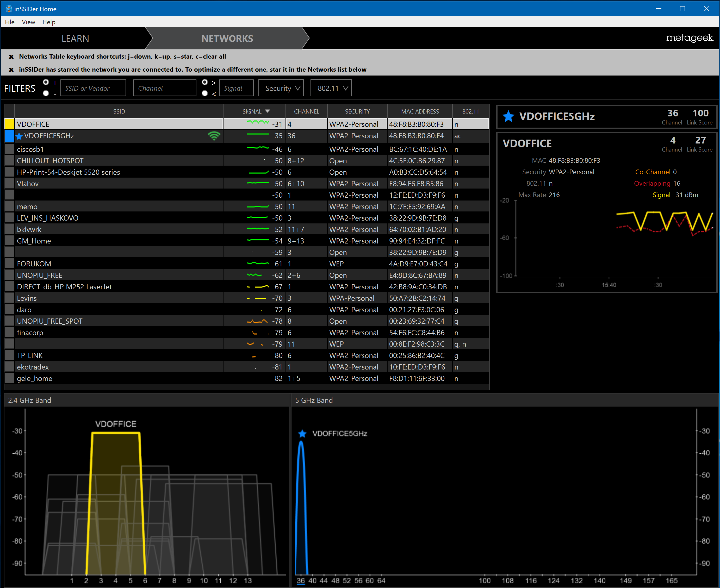Image resolution: width=720 pixels, height=588 pixels.
Task: Select the DIRECT-db-HP M252 LaserJet row
Action: 247,287
